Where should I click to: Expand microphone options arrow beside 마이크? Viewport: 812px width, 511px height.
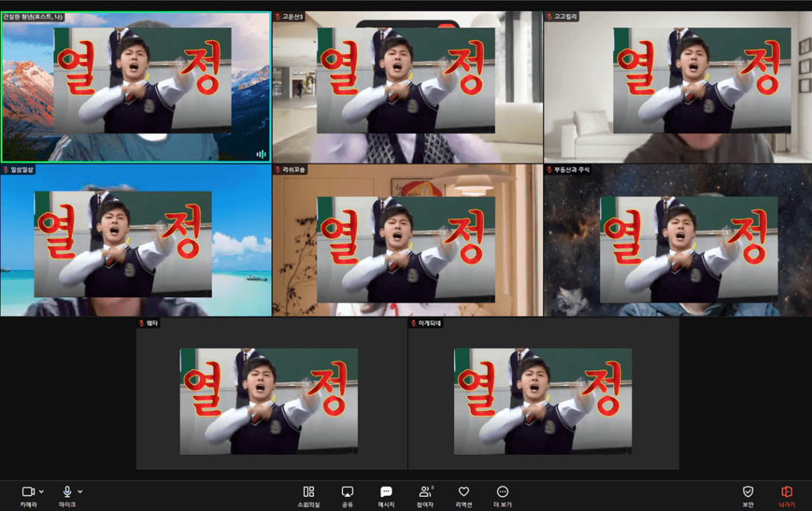[80, 492]
